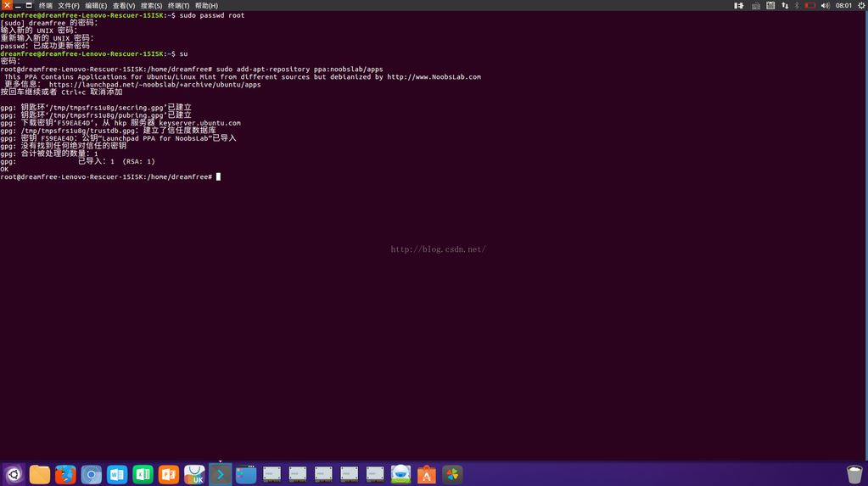Open the session power gear menu
868x486 pixels.
(x=861, y=6)
